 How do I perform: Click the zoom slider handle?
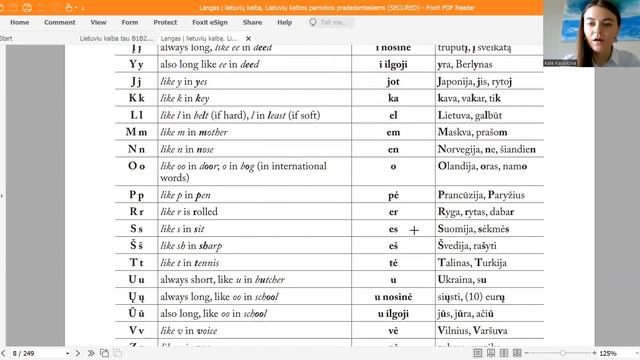tap(563, 353)
